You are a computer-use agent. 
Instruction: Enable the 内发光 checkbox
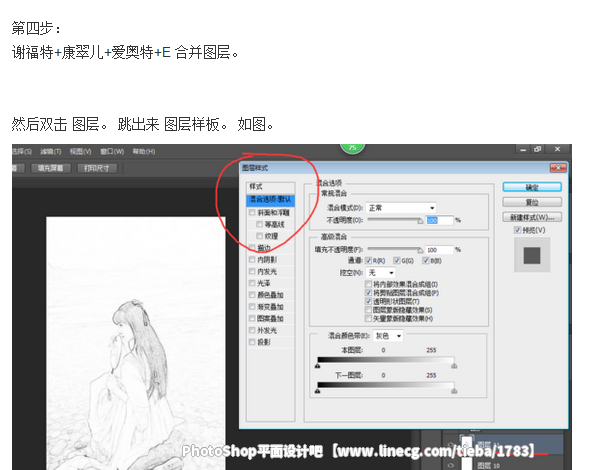252,271
